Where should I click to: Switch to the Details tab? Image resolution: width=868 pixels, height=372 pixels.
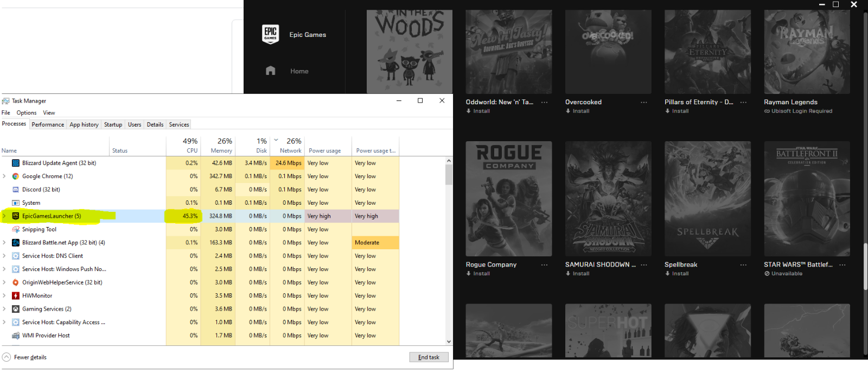155,124
